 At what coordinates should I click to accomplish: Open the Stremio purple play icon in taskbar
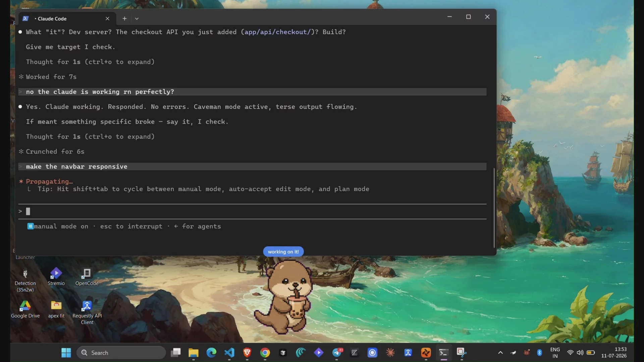pos(319,353)
